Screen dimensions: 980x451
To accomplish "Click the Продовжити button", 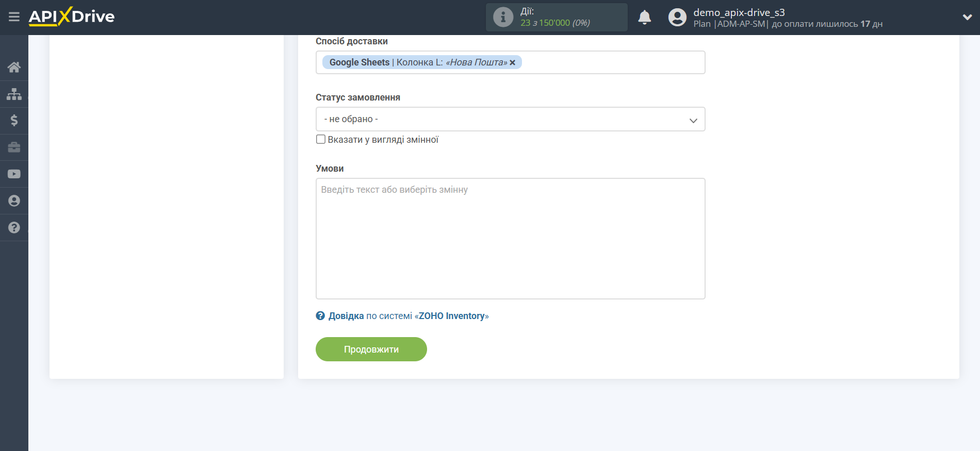I will point(371,349).
